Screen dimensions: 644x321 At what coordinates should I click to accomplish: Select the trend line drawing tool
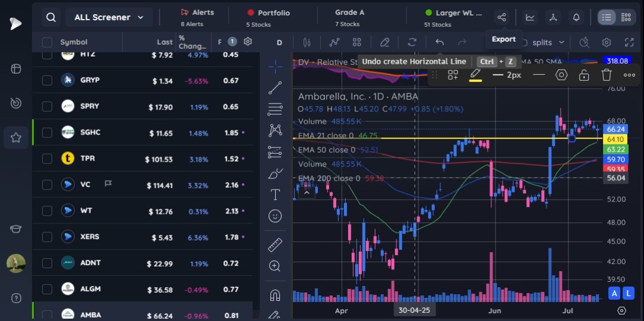[x=274, y=88]
